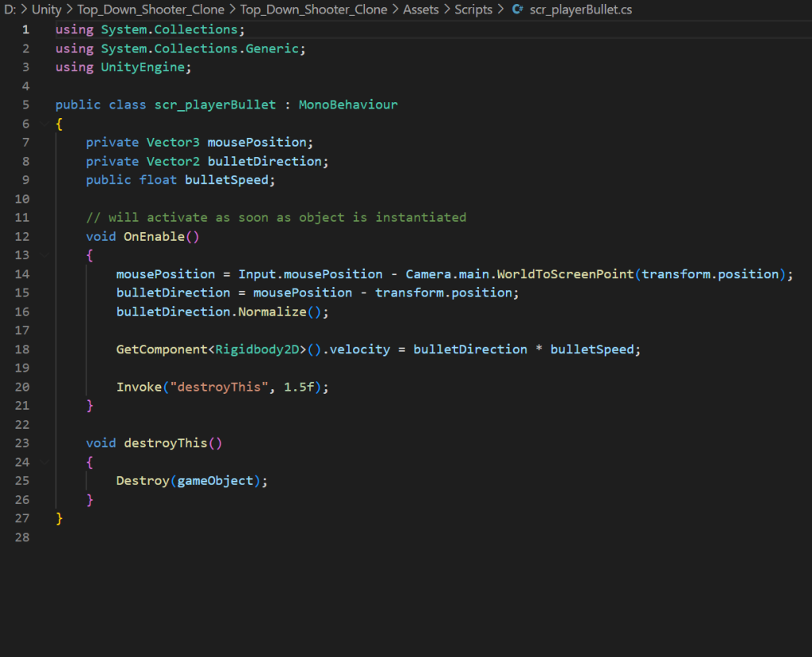Open the Assets breadcrumb segment

pos(421,10)
